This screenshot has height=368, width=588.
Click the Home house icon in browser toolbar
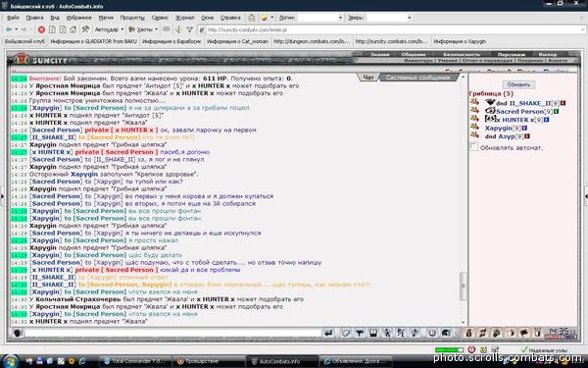(73, 29)
